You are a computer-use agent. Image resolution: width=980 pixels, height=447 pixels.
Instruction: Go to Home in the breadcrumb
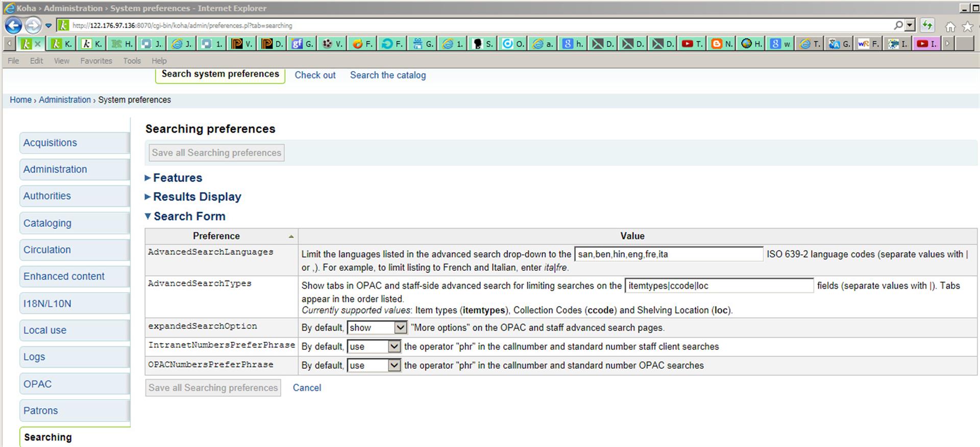click(20, 100)
